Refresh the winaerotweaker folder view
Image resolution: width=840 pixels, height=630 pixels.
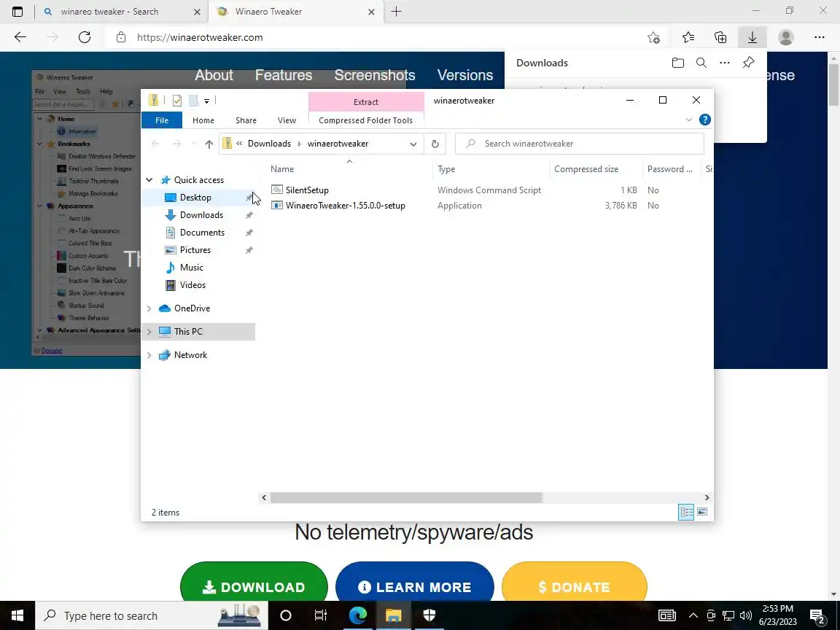click(x=435, y=144)
